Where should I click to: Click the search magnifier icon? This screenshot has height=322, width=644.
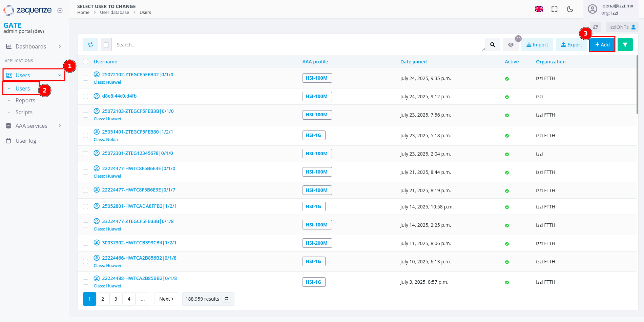[493, 45]
